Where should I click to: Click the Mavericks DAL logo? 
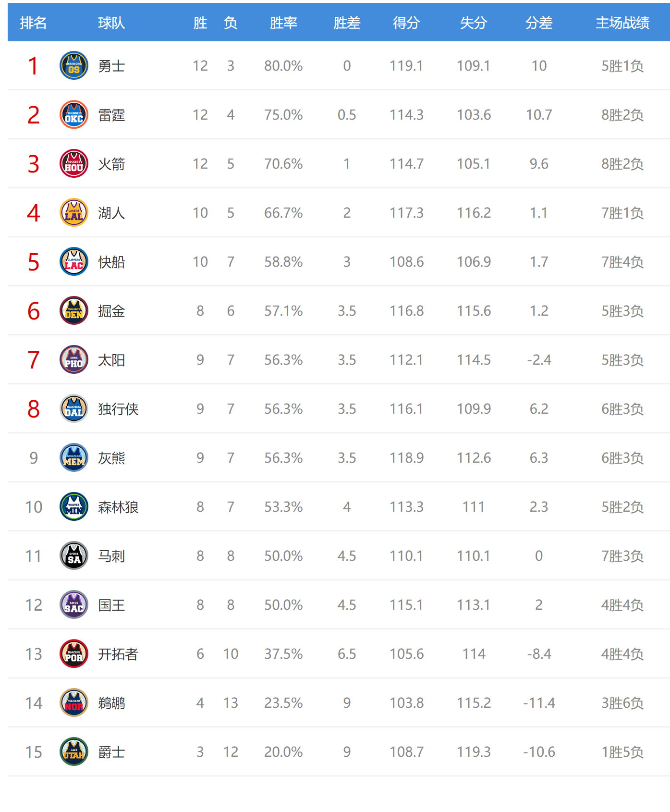coord(74,408)
